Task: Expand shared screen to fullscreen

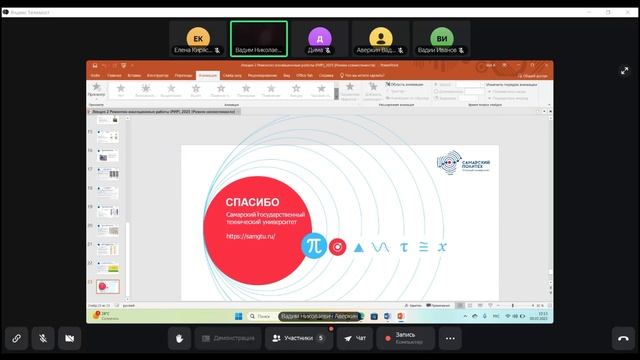Action: (x=624, y=71)
